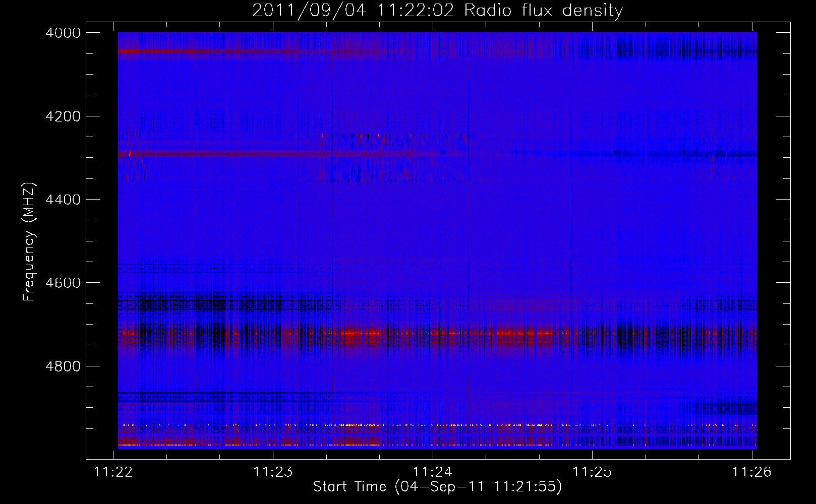816x504 pixels.
Task: Click the 11:22 time tick label
Action: pos(113,472)
